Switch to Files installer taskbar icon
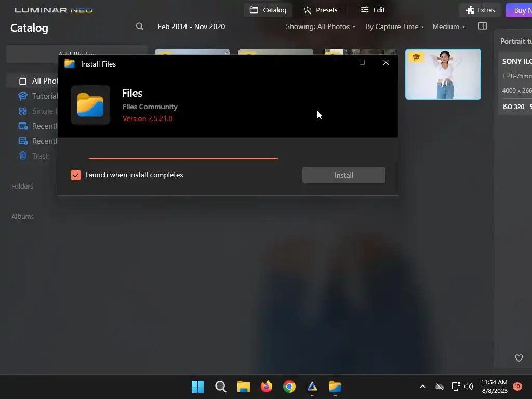The image size is (532, 399). pos(335,387)
